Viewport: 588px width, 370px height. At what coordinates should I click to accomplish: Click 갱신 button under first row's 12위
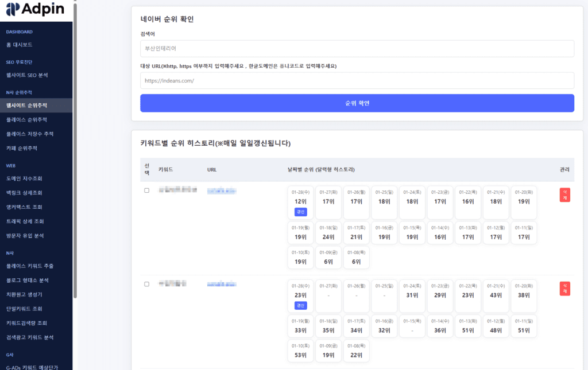tap(300, 212)
